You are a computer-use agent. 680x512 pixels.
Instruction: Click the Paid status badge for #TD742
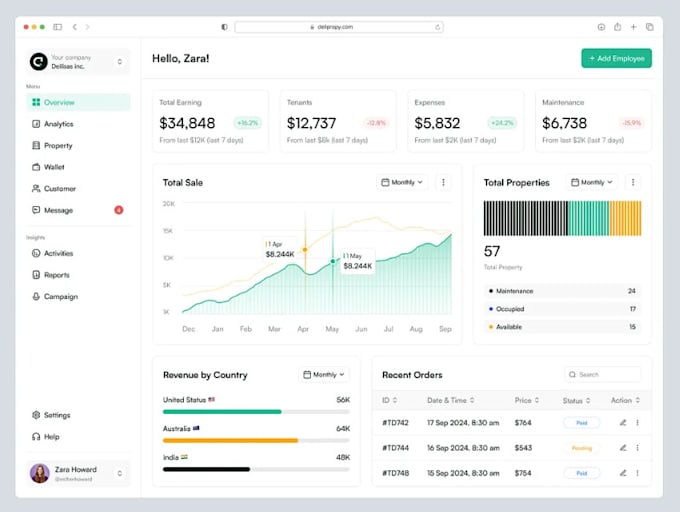pyautogui.click(x=581, y=423)
